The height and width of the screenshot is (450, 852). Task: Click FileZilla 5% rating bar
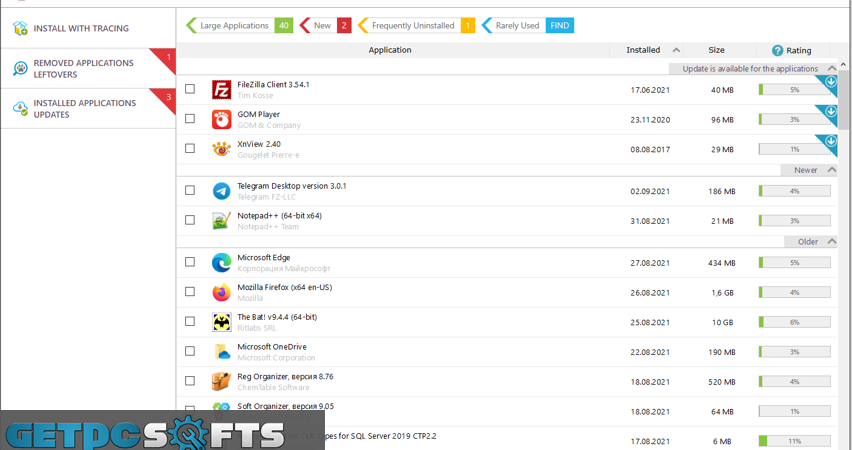pyautogui.click(x=794, y=90)
